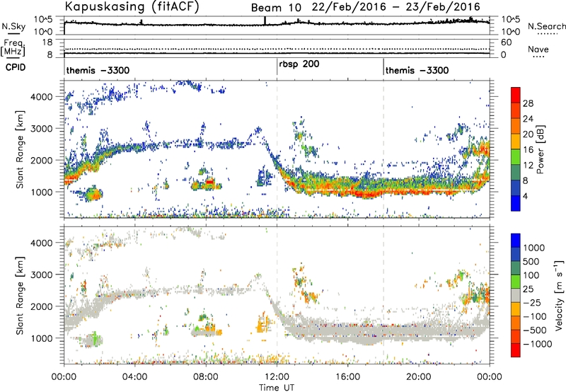The width and height of the screenshot is (566, 392).
Task: Click the '1000' tick label on velocity colorbar
Action: pos(534,248)
